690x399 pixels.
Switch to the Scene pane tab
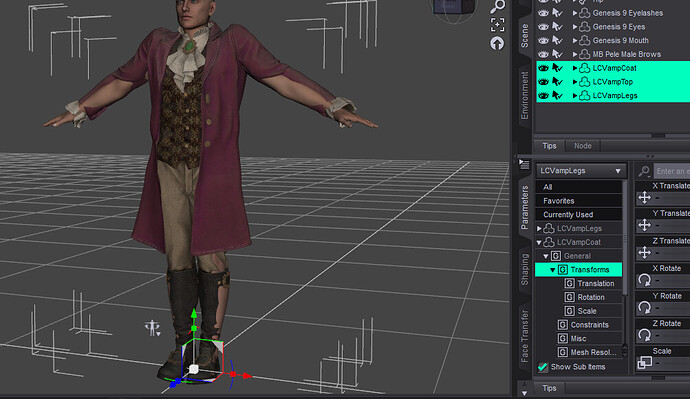point(525,36)
